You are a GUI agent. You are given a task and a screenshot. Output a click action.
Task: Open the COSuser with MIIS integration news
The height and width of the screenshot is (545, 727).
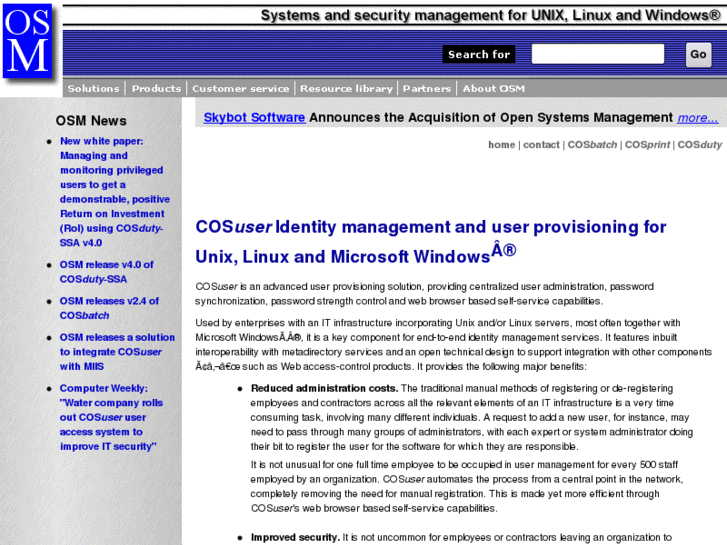117,352
